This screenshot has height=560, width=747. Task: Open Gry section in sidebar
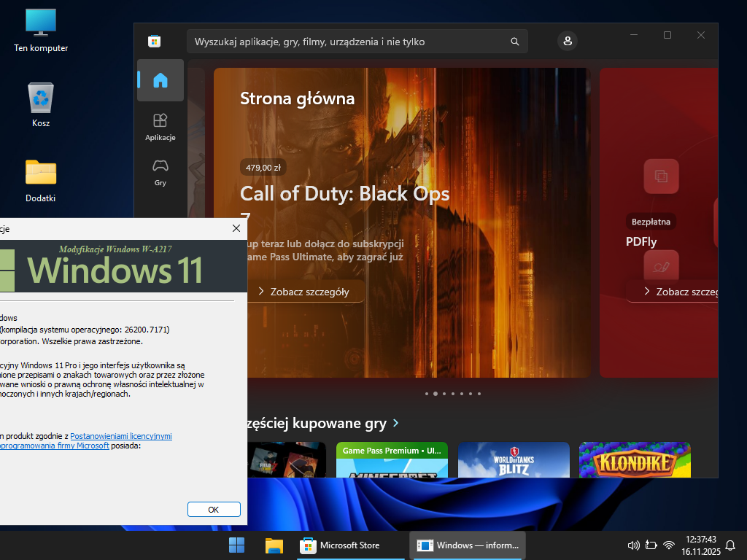click(160, 171)
